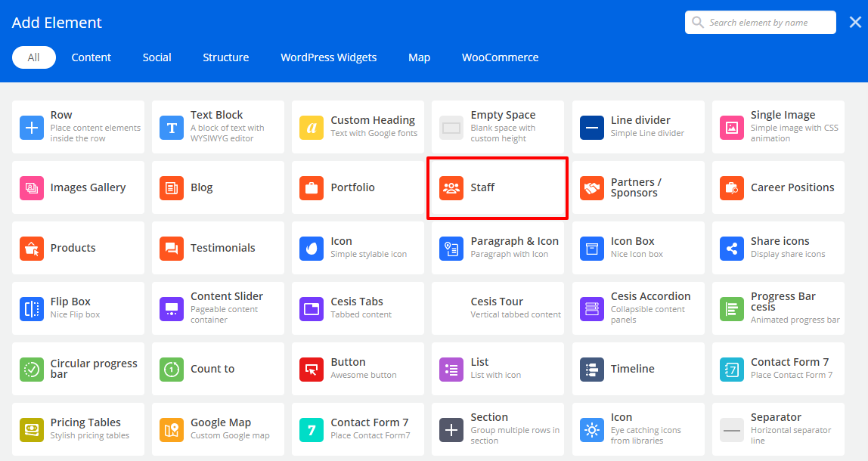Show the Structure tab elements

click(225, 57)
